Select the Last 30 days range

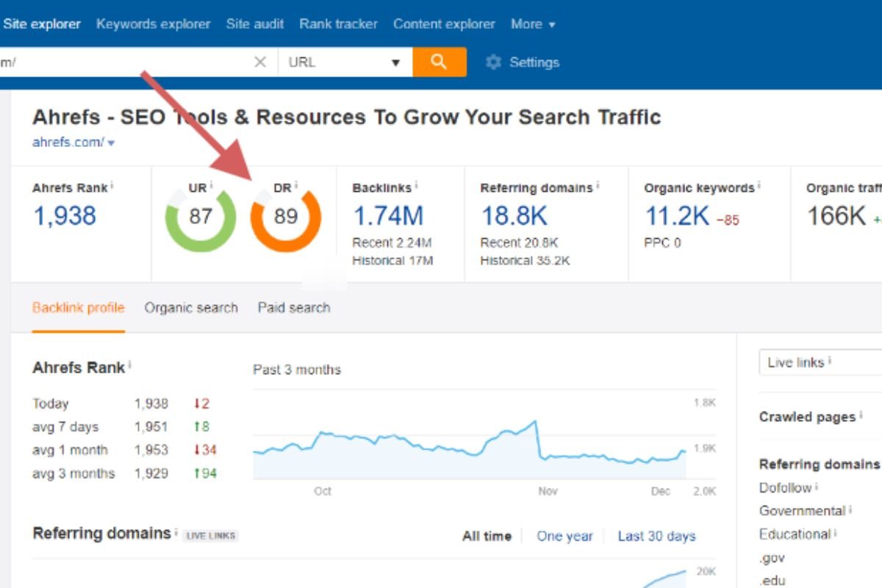(656, 536)
